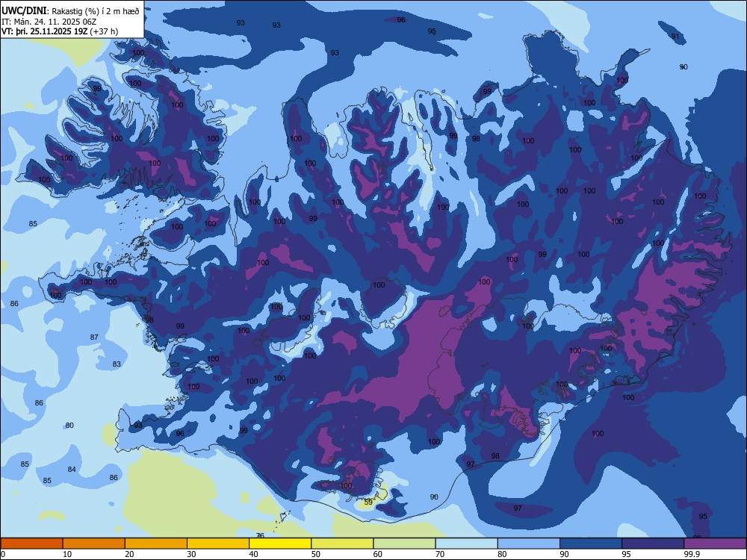The width and height of the screenshot is (747, 560).
Task: Select the 30–40 golden legend swatch
Action: click(x=218, y=543)
